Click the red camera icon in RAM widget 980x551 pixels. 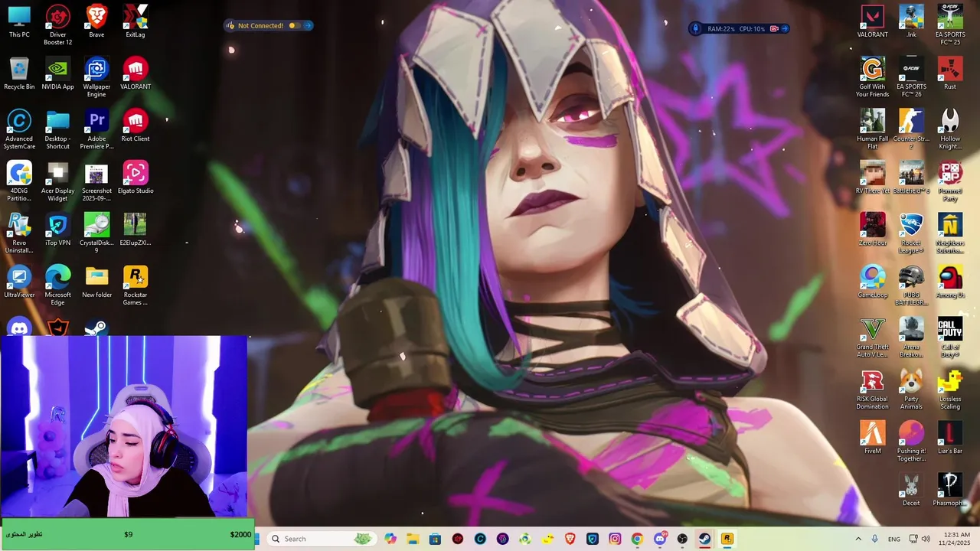click(x=774, y=29)
